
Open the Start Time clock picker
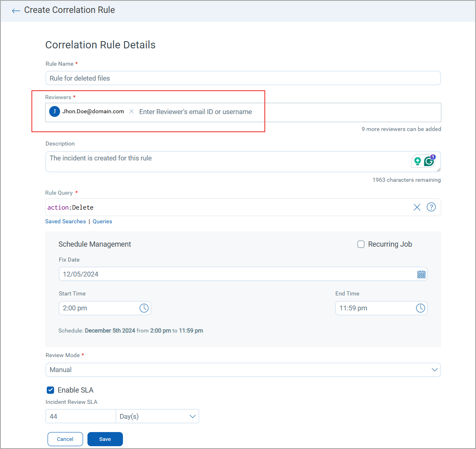(144, 308)
